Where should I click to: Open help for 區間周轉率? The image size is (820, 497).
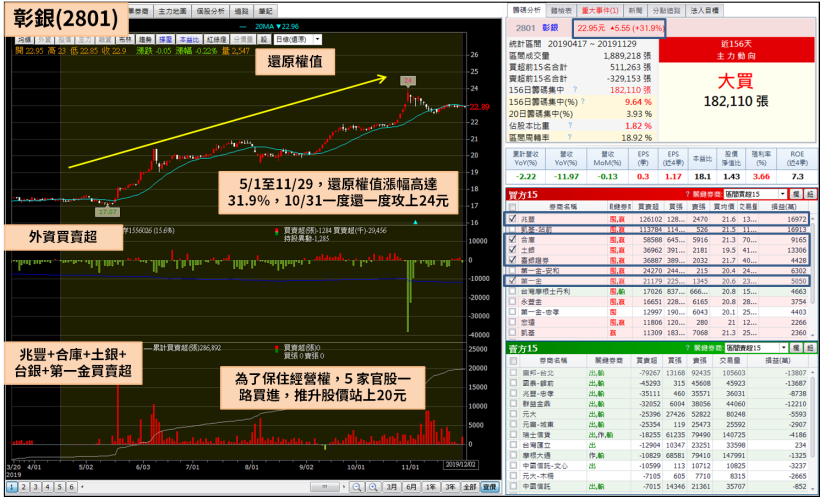tap(569, 137)
